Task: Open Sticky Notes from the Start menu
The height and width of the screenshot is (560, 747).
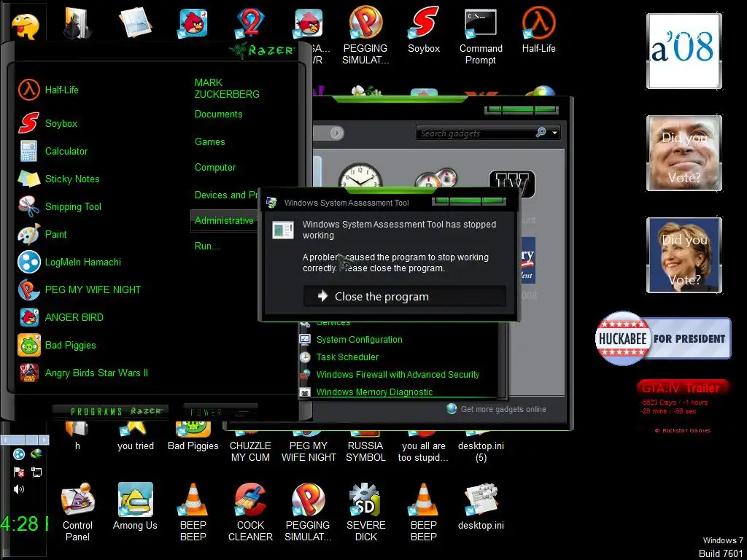Action: coord(58,179)
